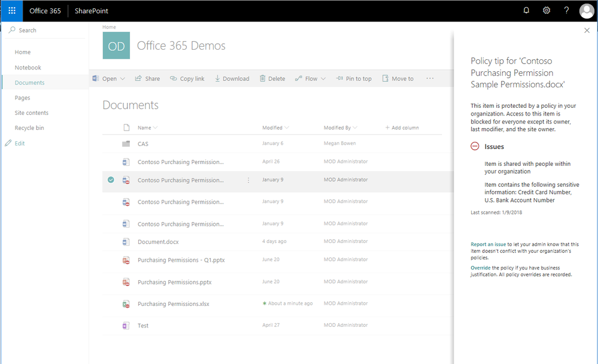The height and width of the screenshot is (364, 598).
Task: Click the April 26 modified date
Action: 271,162
